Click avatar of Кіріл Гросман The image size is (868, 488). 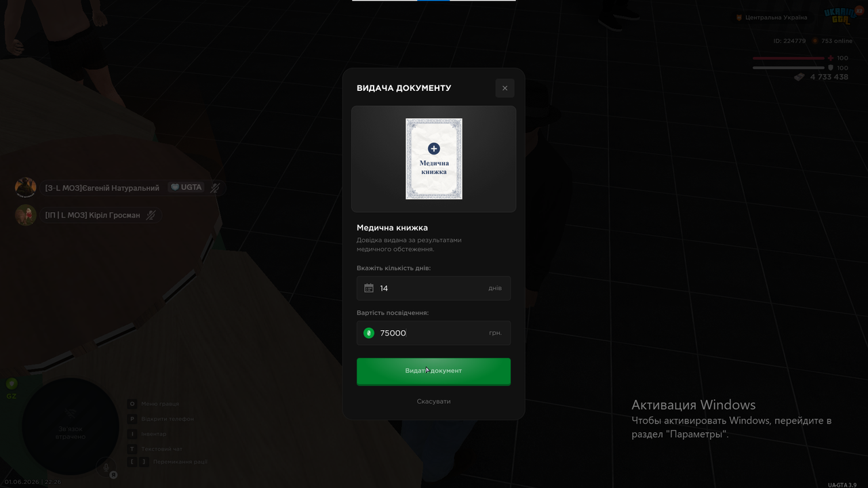tap(26, 215)
